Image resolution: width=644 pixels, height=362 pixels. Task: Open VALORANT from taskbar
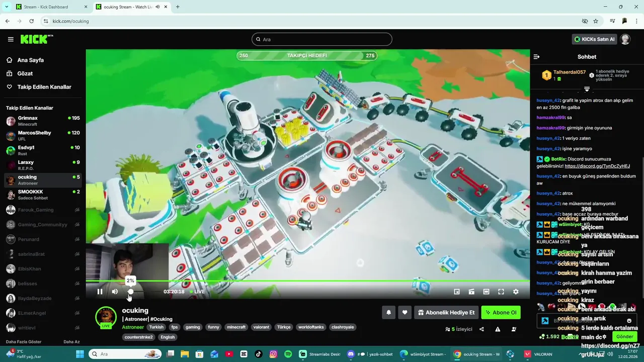[539, 354]
